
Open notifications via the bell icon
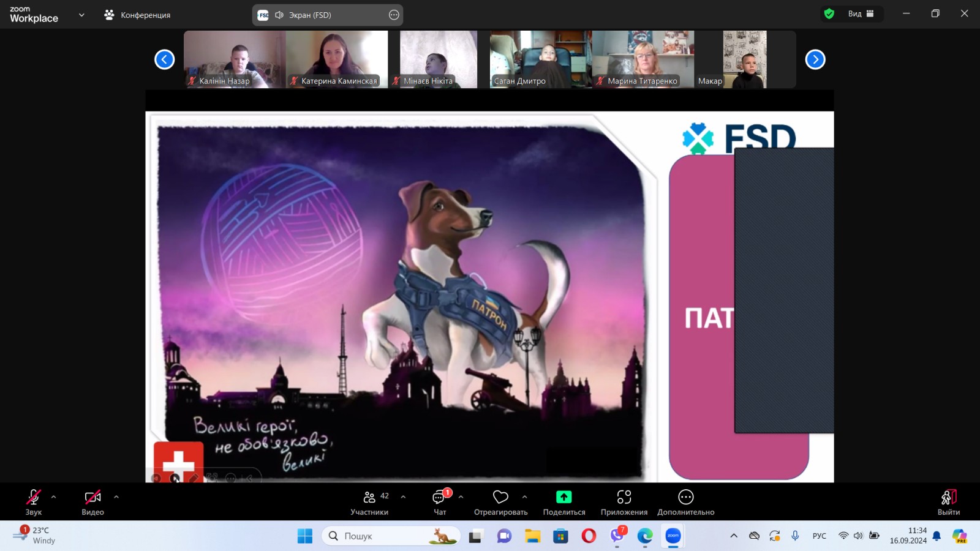937,536
